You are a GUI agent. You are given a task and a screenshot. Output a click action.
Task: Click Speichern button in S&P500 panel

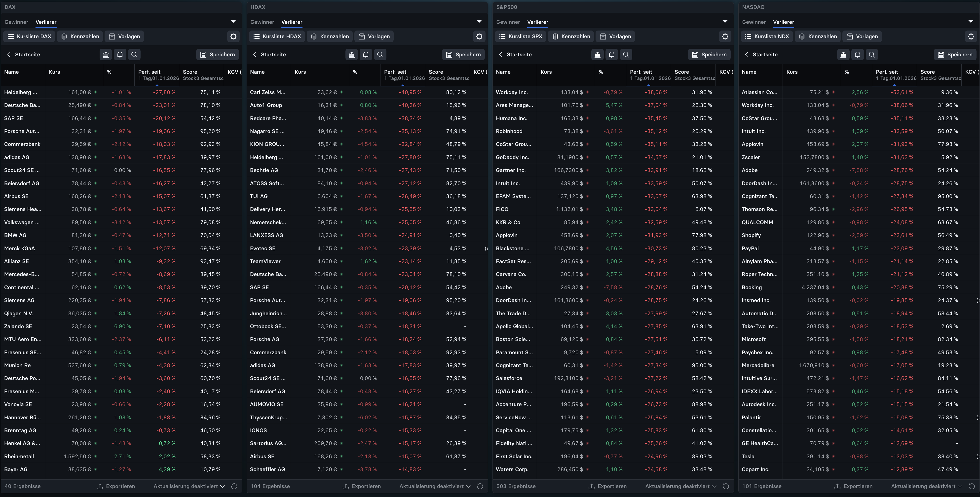pos(709,54)
